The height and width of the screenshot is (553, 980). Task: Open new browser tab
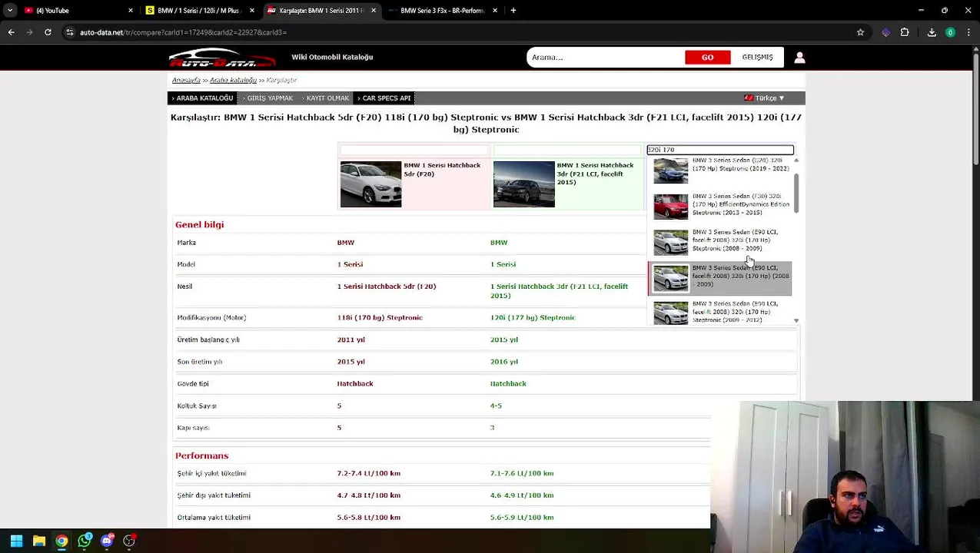[513, 11]
